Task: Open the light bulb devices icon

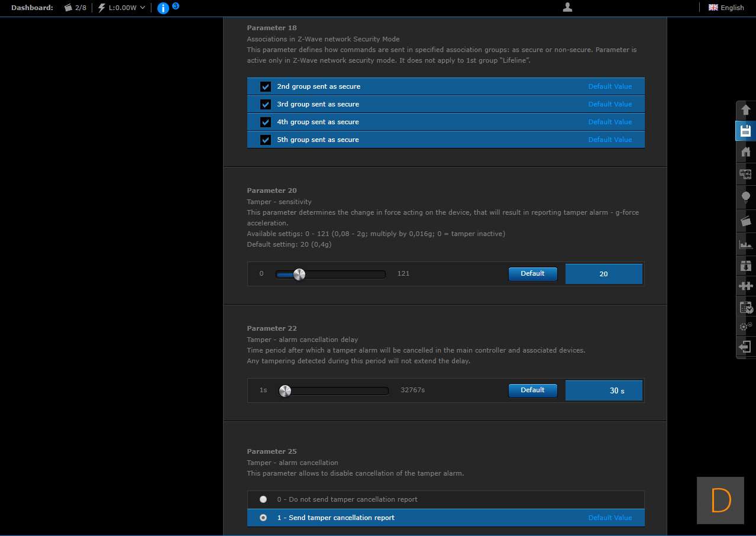Action: point(745,196)
